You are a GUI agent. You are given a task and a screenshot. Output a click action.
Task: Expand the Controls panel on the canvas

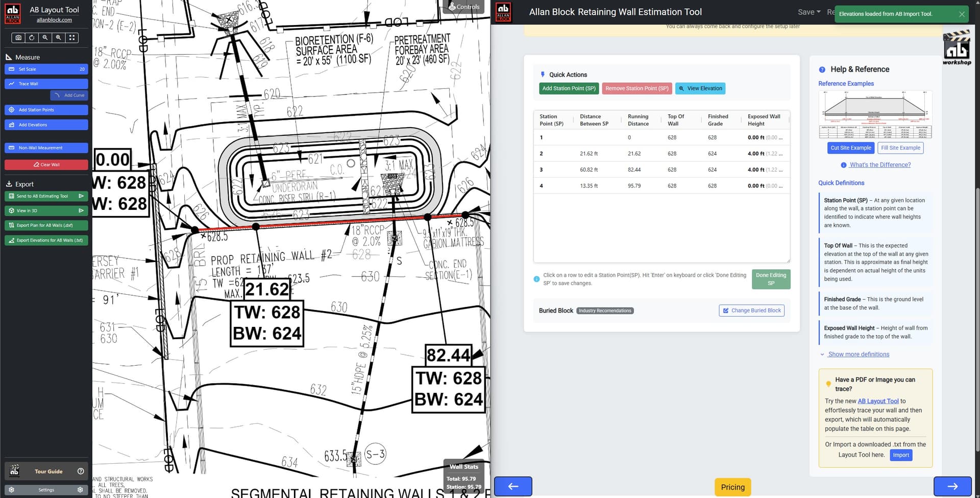pos(464,7)
